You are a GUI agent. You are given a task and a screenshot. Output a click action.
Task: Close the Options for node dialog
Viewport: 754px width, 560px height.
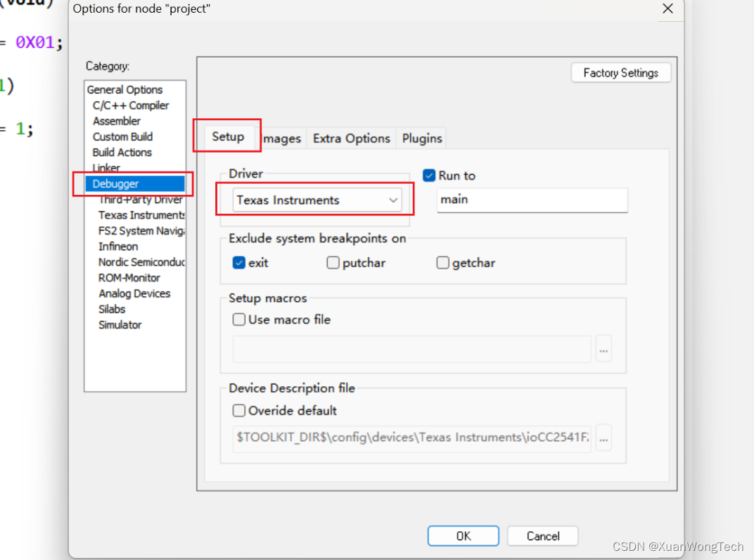(x=667, y=8)
